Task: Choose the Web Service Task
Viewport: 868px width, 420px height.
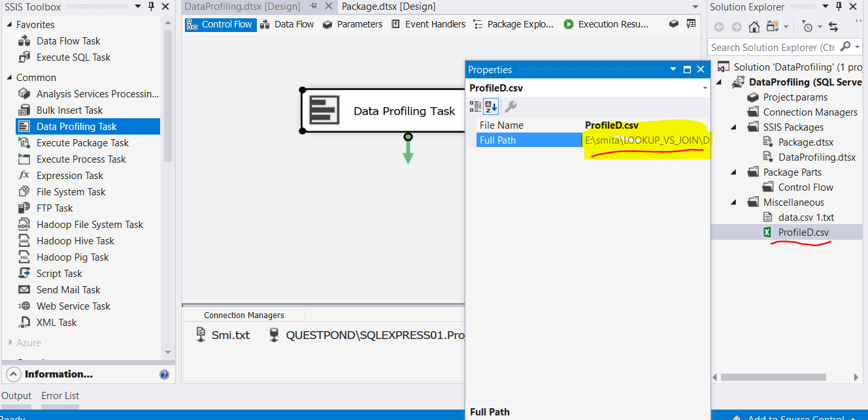Action: click(73, 306)
